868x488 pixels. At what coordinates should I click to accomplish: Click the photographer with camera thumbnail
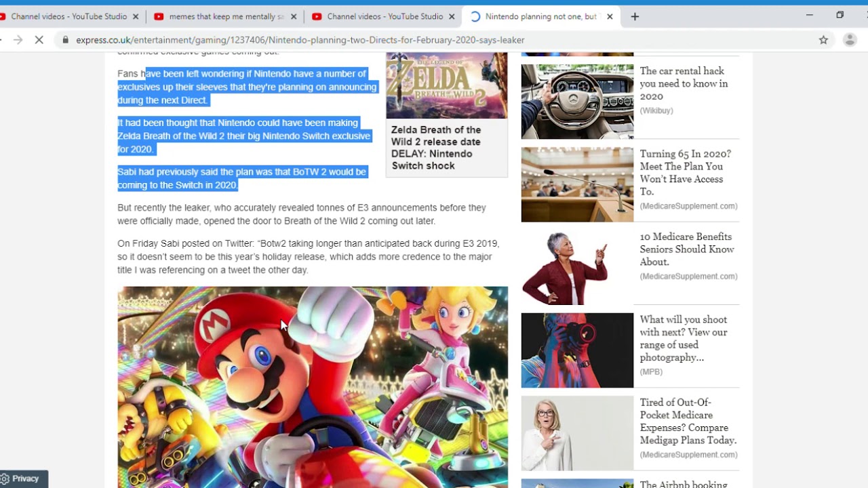[577, 350]
